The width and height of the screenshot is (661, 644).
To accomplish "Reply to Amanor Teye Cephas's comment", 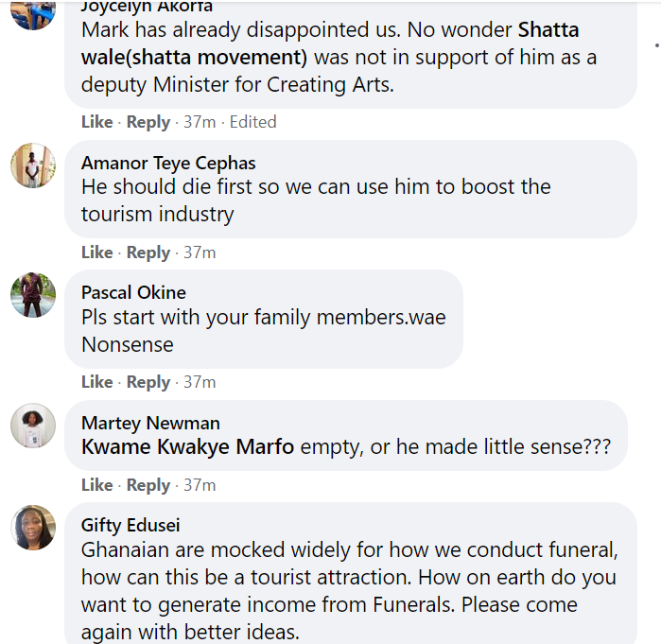I will [x=148, y=252].
